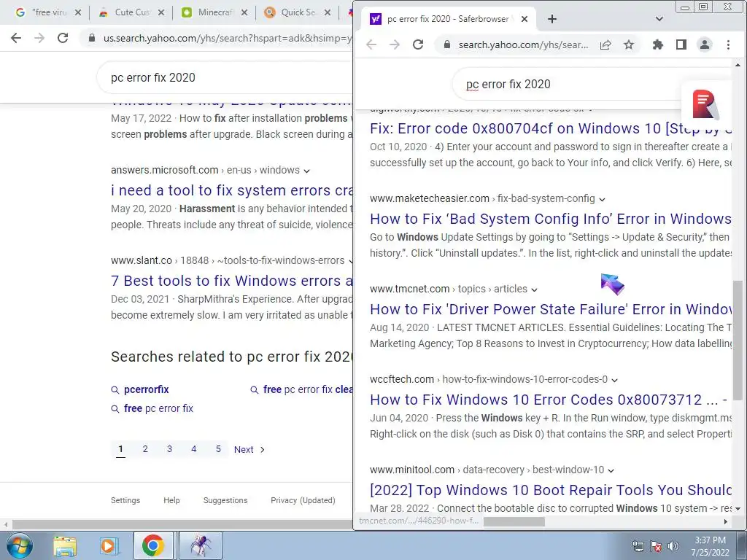Open the tab search dropdown arrow

(x=659, y=19)
